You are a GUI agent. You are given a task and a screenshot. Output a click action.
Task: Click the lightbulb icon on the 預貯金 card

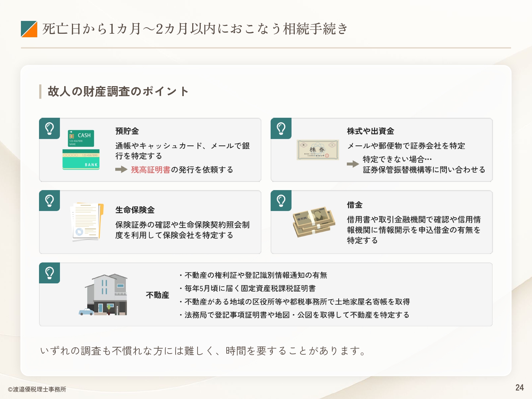[50, 128]
